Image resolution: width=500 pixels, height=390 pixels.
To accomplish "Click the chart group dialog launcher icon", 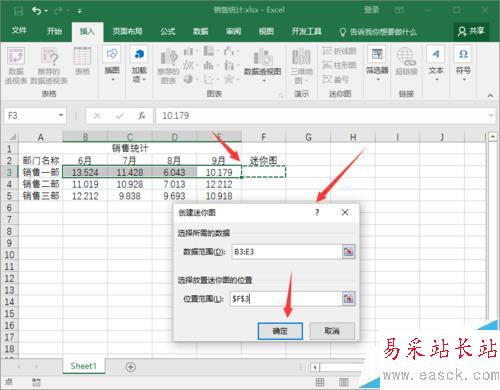I will click(x=280, y=96).
